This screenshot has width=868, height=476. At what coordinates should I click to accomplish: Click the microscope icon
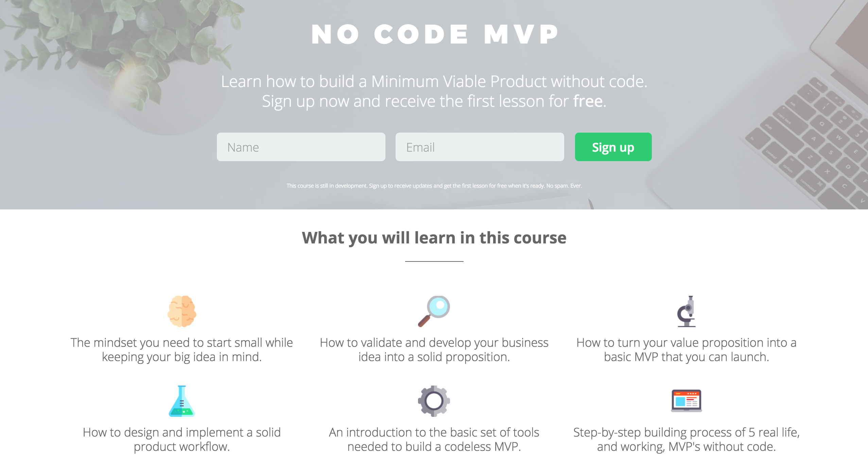[686, 311]
